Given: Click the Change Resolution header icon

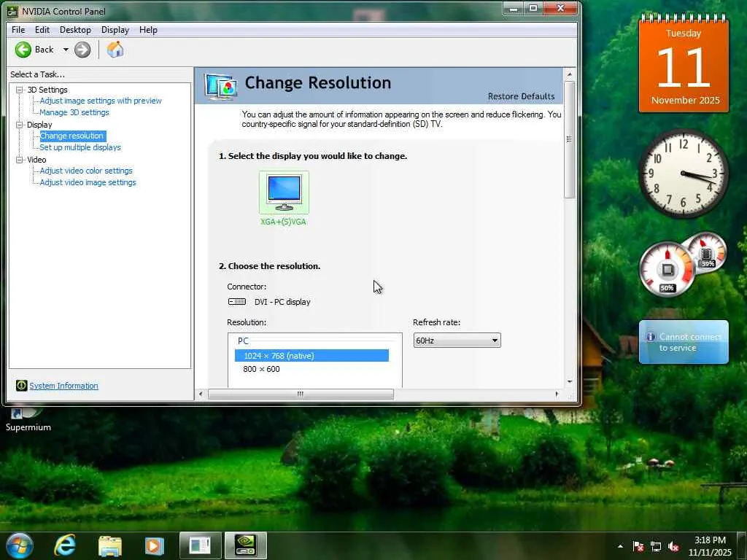Looking at the screenshot, I should [x=220, y=86].
